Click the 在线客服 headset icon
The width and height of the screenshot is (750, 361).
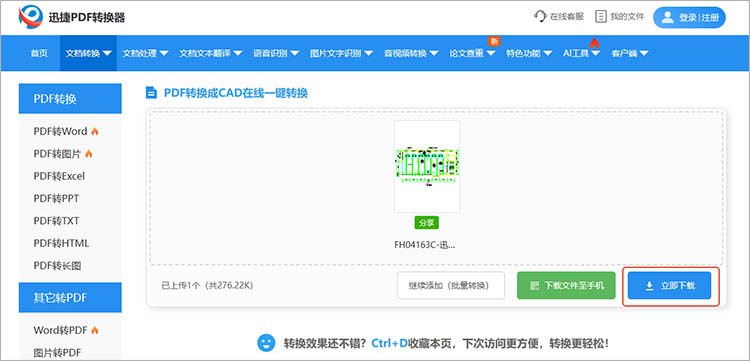point(540,17)
